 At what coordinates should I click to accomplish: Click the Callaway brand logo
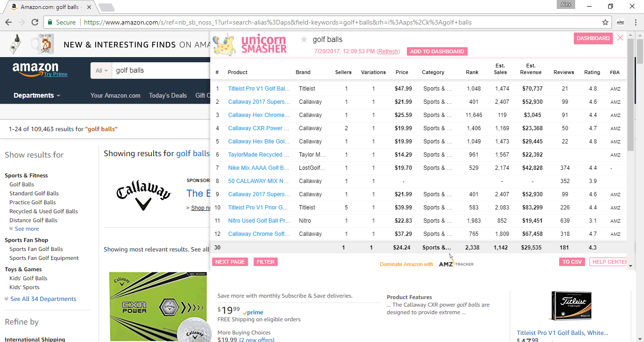[x=143, y=196]
